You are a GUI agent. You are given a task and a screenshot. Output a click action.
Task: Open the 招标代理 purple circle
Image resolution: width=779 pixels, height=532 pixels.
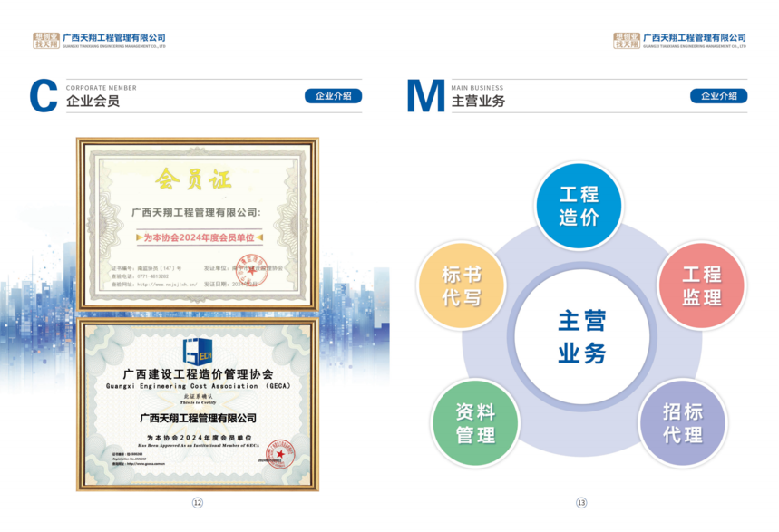[x=683, y=423]
